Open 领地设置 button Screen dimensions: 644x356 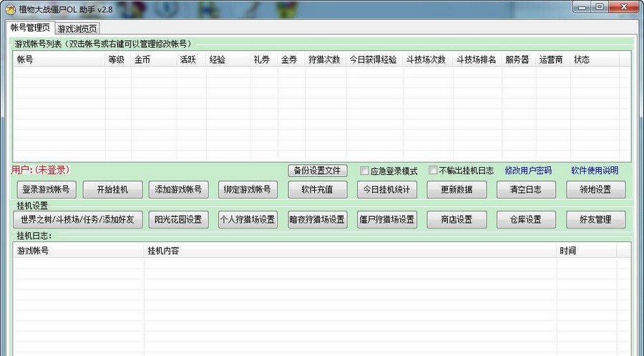click(596, 190)
